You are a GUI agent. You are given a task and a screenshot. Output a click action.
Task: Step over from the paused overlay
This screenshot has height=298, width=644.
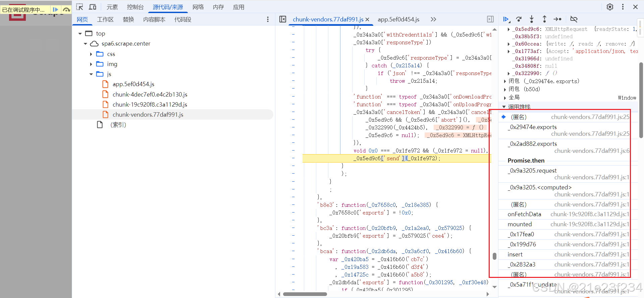tap(66, 10)
